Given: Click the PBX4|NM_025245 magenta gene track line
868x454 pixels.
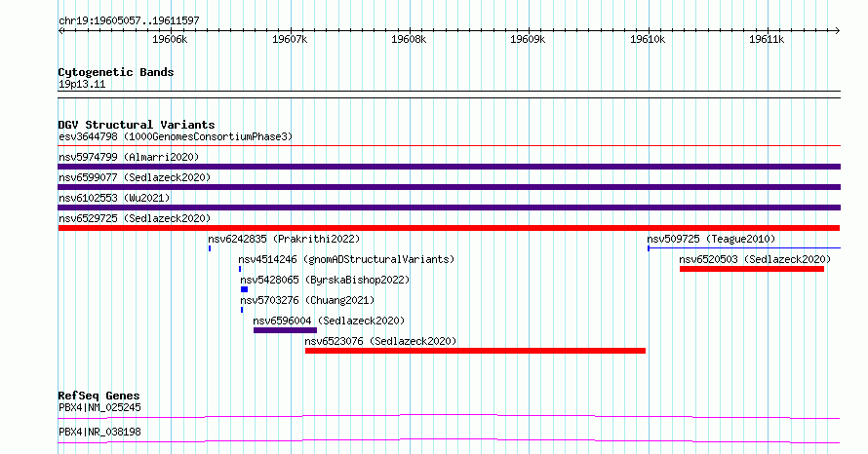Looking at the screenshot, I should [449, 416].
